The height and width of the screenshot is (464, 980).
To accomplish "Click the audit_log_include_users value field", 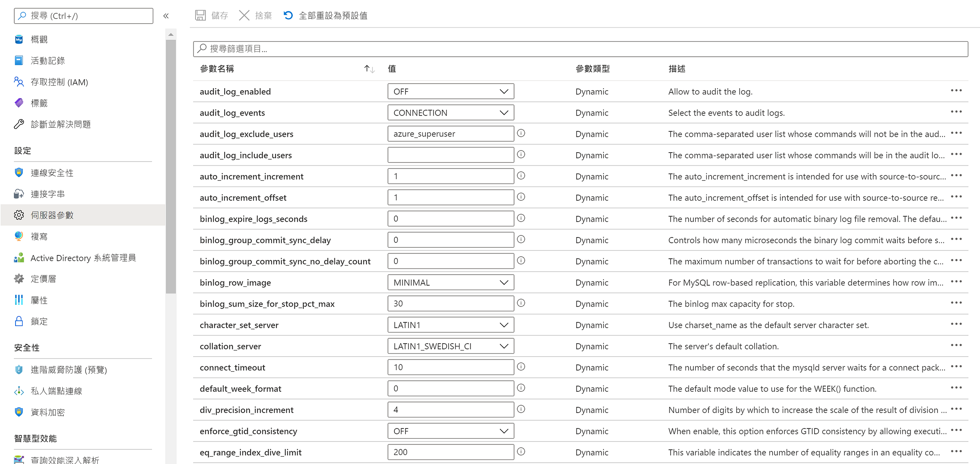I will (450, 155).
